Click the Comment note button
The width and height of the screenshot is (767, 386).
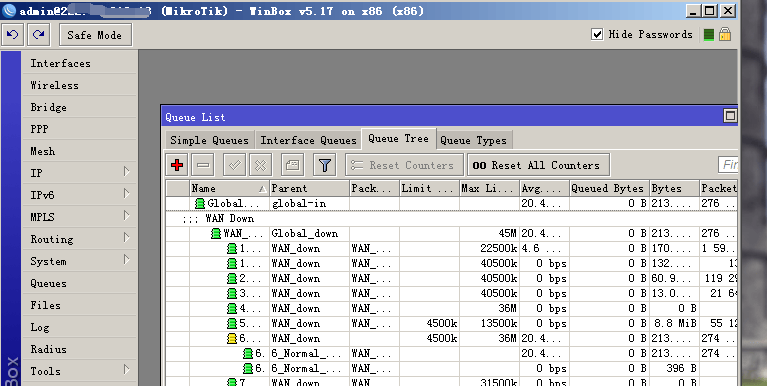point(293,165)
